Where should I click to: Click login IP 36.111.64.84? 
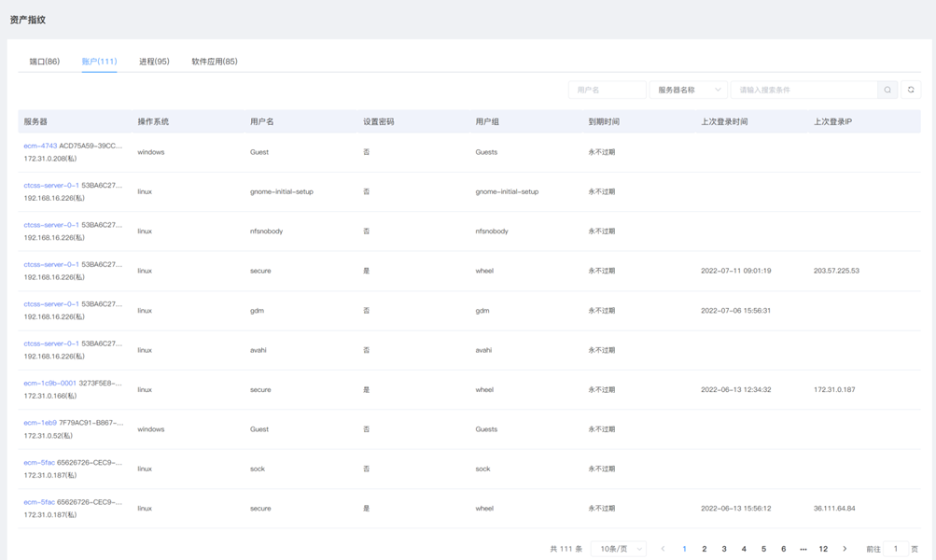coord(834,509)
